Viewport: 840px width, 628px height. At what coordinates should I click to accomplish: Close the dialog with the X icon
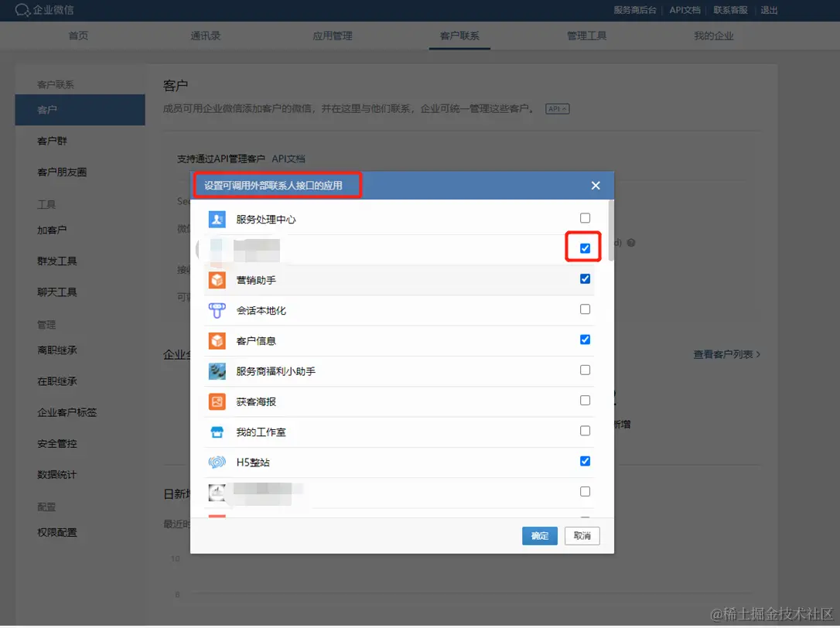coord(596,186)
